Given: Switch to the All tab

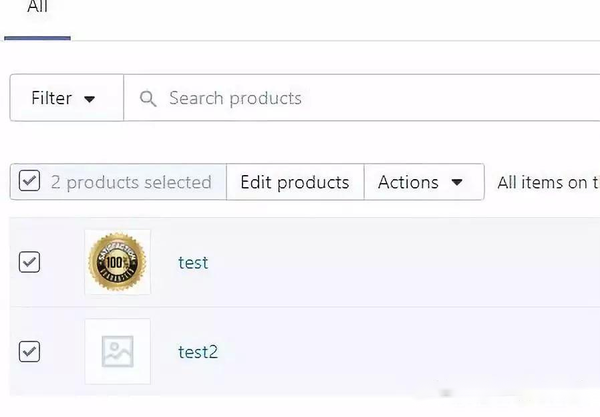Looking at the screenshot, I should pyautogui.click(x=38, y=7).
